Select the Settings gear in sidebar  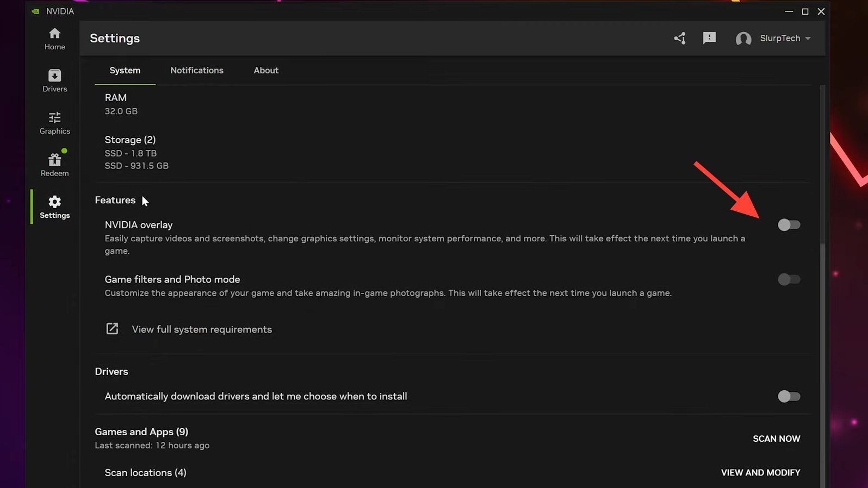[54, 207]
